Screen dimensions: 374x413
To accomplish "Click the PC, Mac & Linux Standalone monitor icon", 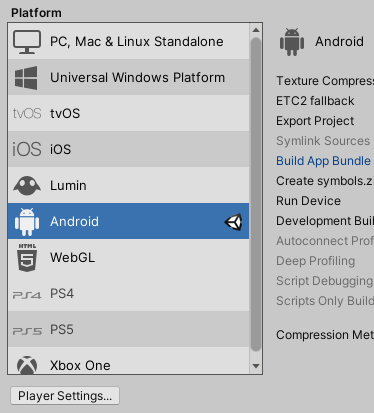I will [27, 42].
